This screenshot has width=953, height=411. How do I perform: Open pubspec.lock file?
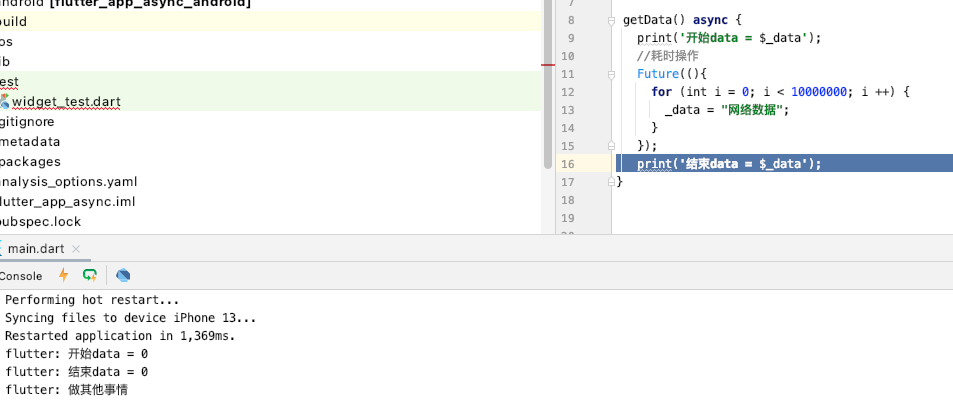coord(41,222)
